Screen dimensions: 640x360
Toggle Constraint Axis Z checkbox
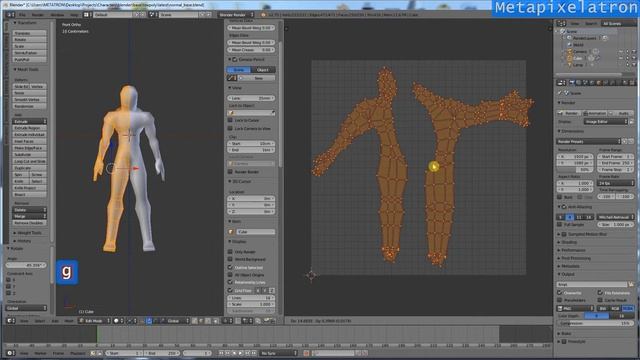[x=9, y=293]
